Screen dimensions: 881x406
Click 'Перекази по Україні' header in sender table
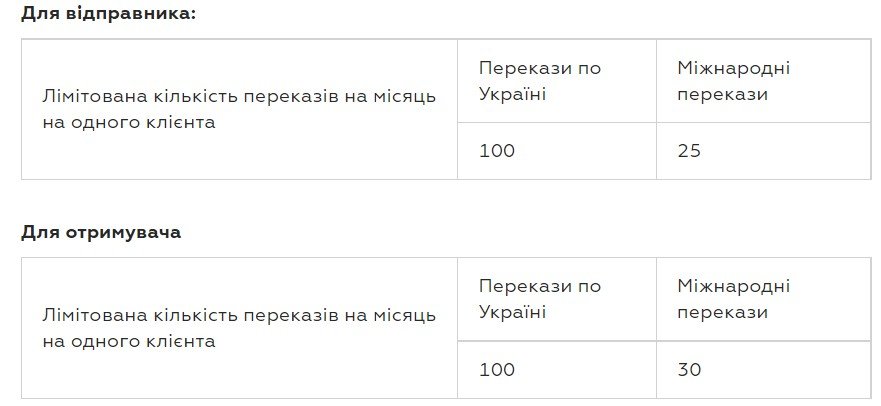coord(540,81)
